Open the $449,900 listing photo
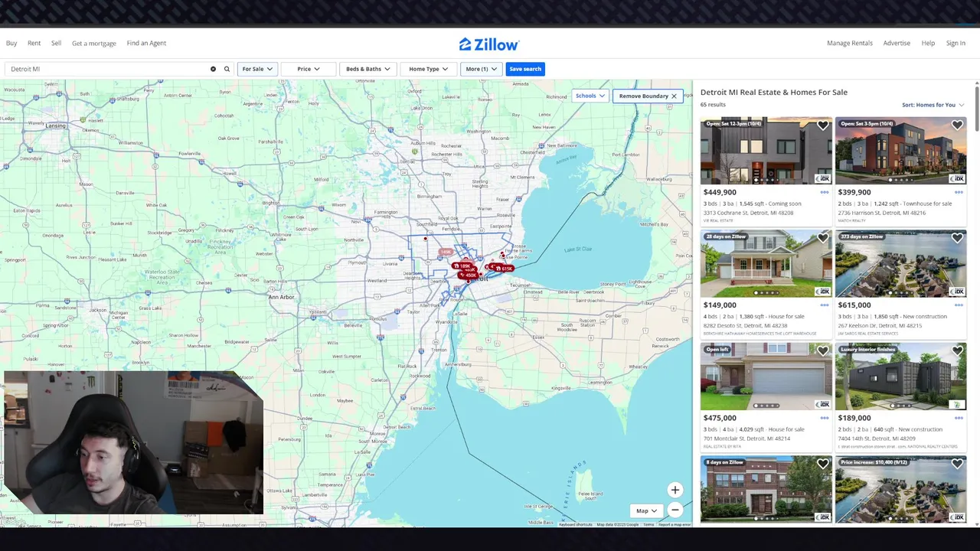 coord(766,151)
